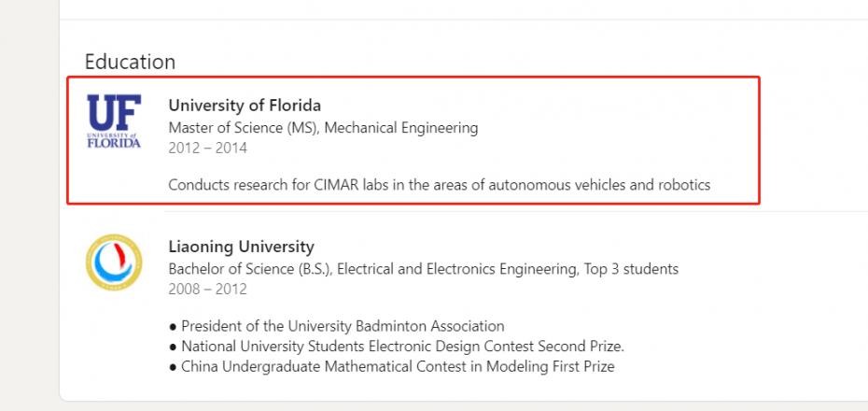Click the Electronic Design Contest Second Prize bullet

[402, 347]
